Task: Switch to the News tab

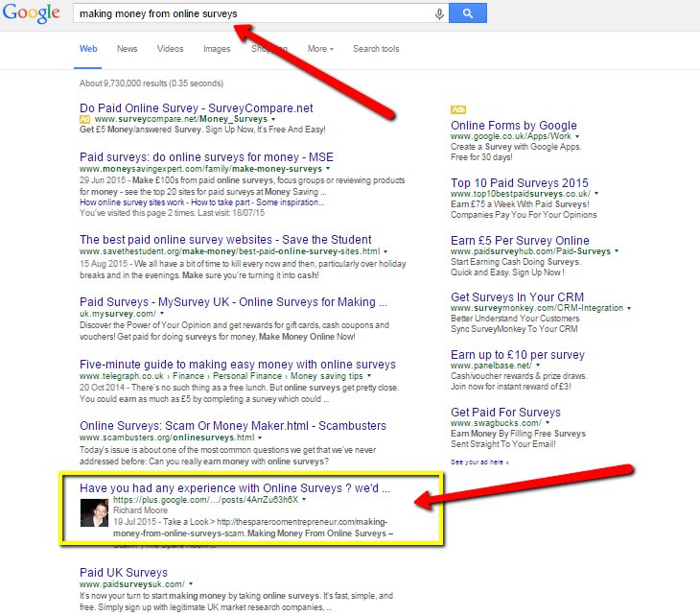Action: pyautogui.click(x=128, y=49)
